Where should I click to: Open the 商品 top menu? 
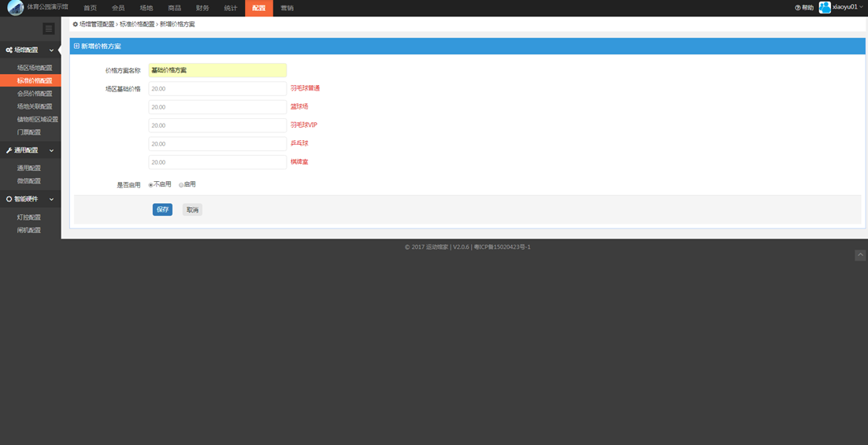[174, 9]
